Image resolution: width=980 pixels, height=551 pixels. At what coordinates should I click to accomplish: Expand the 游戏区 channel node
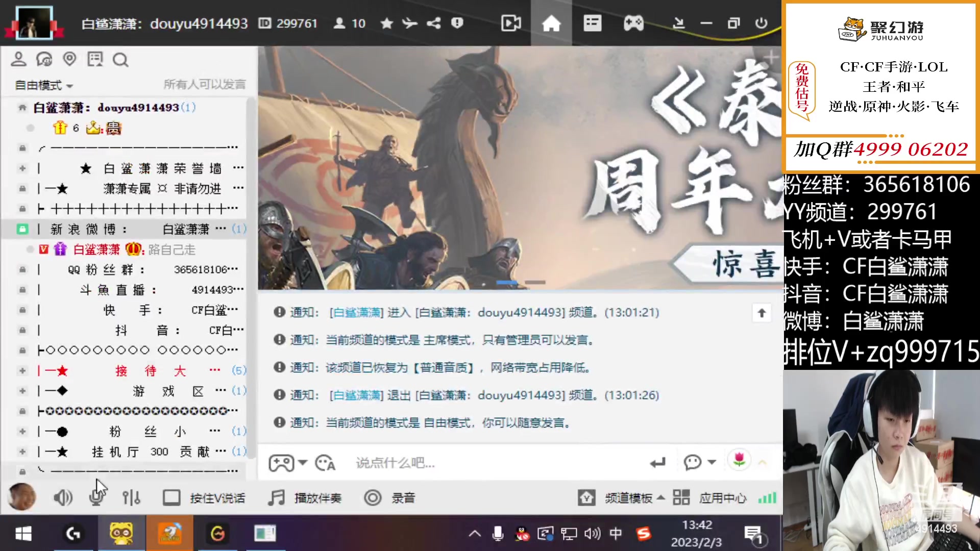pos(22,391)
